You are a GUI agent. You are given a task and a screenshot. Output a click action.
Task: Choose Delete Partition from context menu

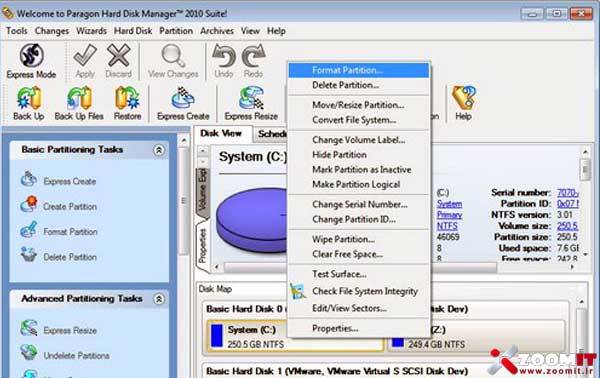[x=359, y=85]
